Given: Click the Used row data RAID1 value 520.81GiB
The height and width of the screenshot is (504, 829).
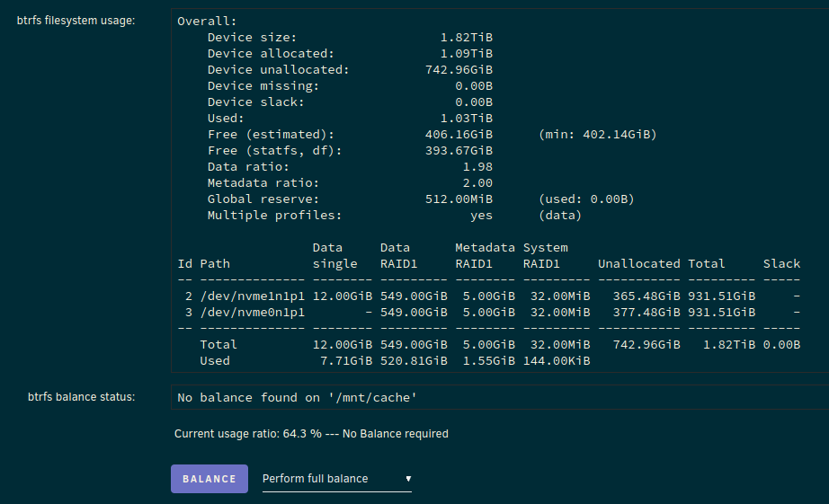Looking at the screenshot, I should pyautogui.click(x=414, y=361).
